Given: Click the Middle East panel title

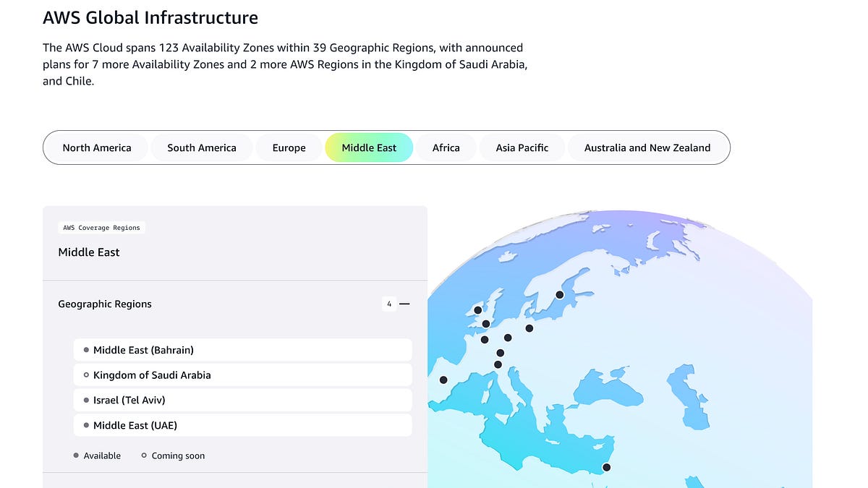Looking at the screenshot, I should point(89,252).
